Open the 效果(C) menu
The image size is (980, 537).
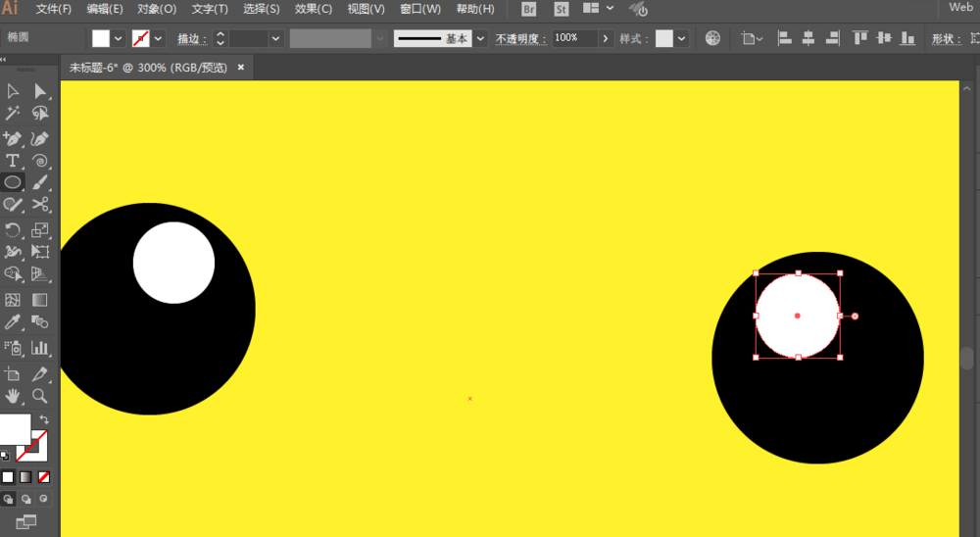click(x=314, y=10)
